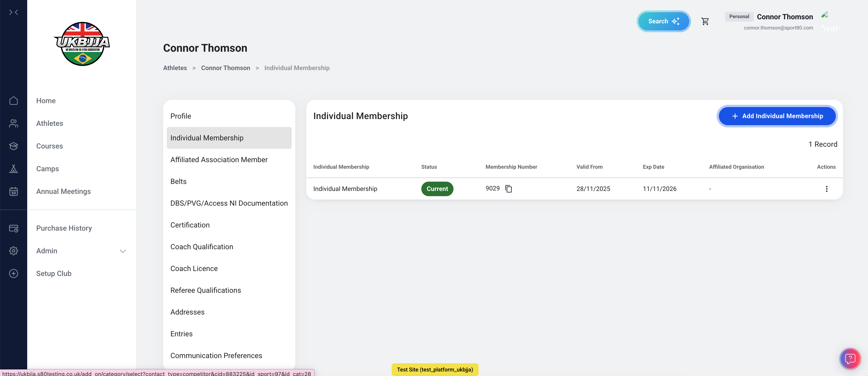Screen dimensions: 868x376
Task: Copy membership number 9029 with copy icon
Action: tap(509, 189)
